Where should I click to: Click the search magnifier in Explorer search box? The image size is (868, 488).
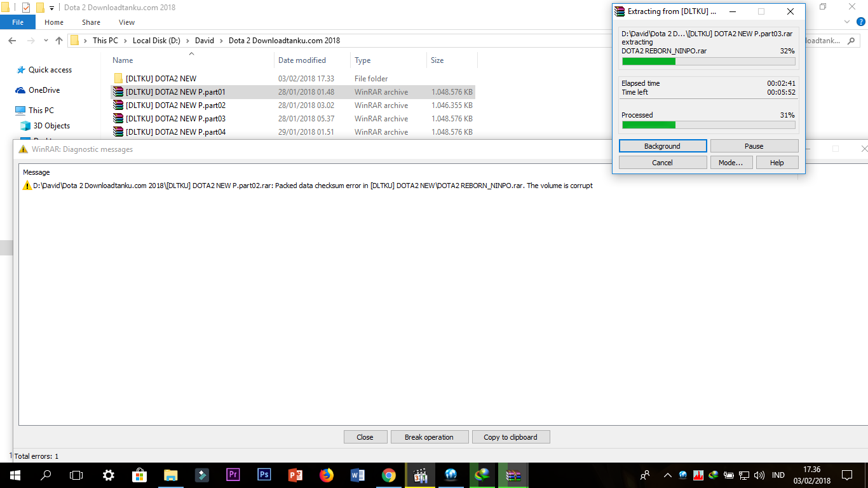coord(851,41)
